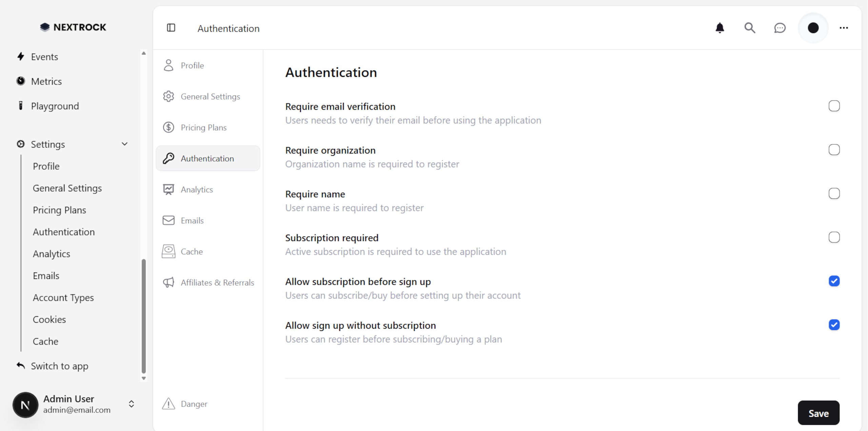Click the Save button
The height and width of the screenshot is (431, 868).
[818, 413]
